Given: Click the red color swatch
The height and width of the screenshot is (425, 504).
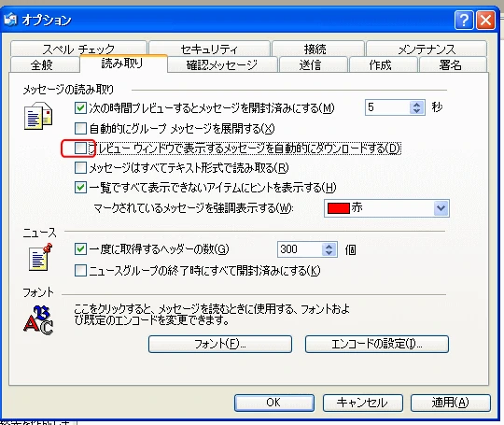Looking at the screenshot, I should [x=338, y=208].
